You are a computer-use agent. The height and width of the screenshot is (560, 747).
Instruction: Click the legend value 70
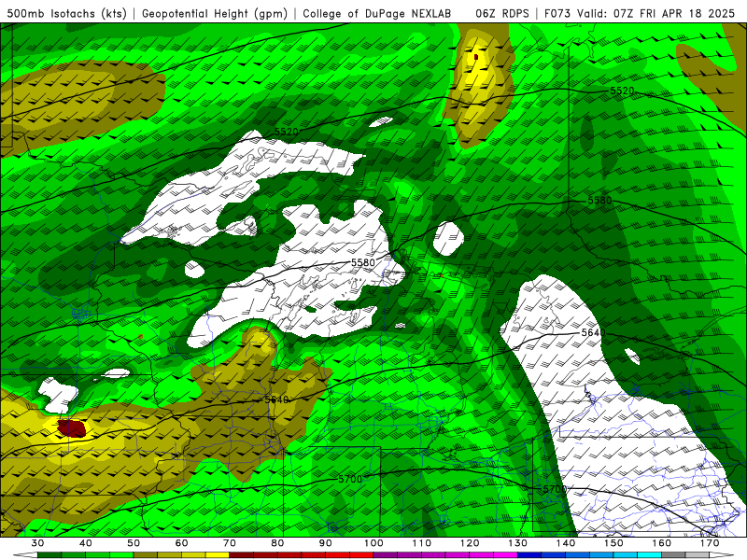(230, 543)
